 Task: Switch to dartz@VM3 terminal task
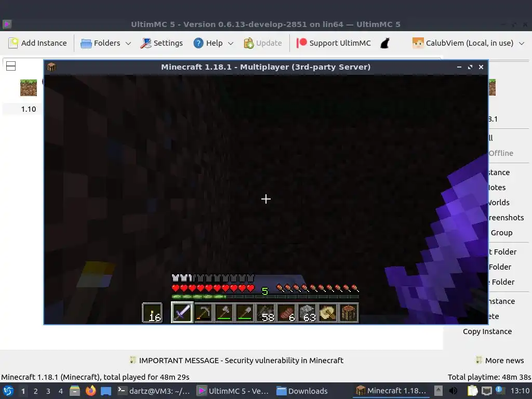154,391
